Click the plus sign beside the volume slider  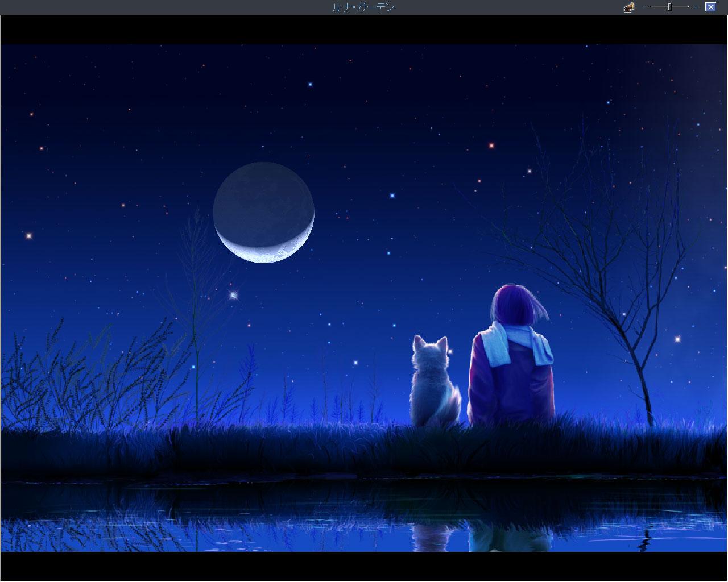tap(696, 7)
